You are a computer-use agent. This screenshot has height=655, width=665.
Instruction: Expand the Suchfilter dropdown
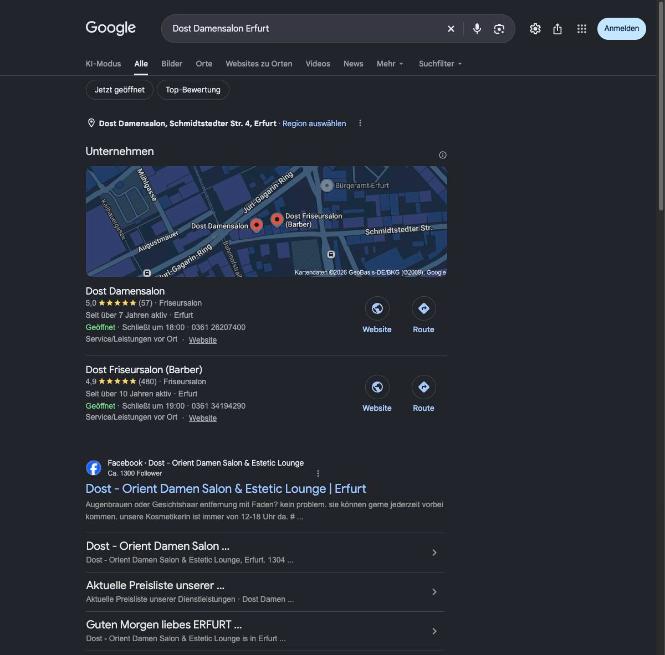(x=440, y=64)
